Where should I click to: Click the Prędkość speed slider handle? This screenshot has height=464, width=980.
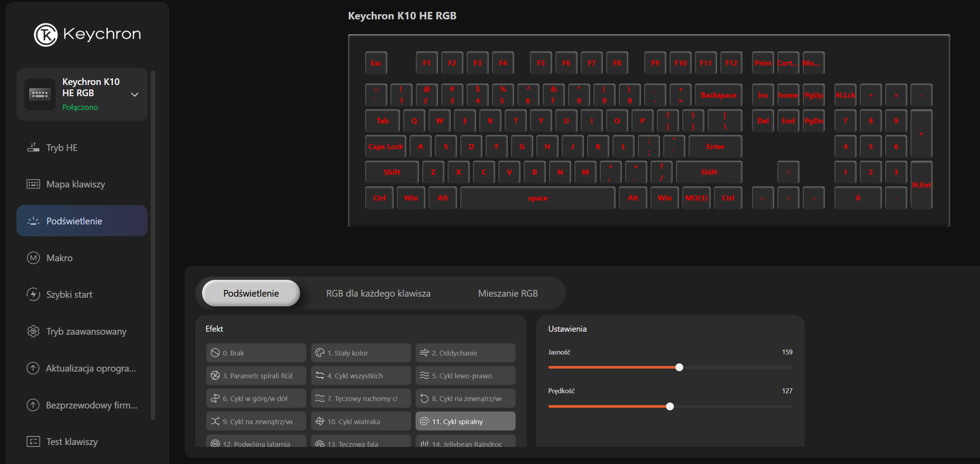point(670,406)
